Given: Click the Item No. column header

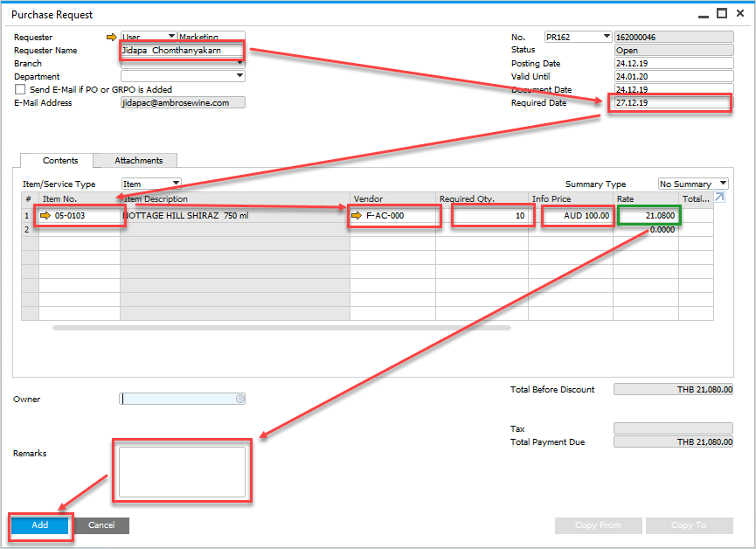Looking at the screenshot, I should 79,198.
